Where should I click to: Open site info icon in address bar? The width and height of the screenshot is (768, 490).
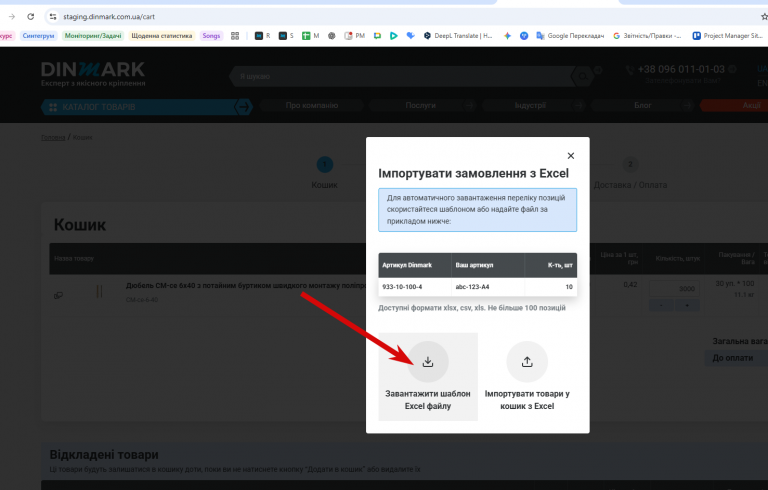point(53,17)
